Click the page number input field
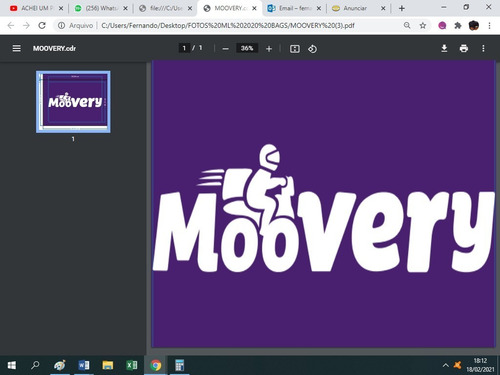The height and width of the screenshot is (375, 500). tap(184, 48)
